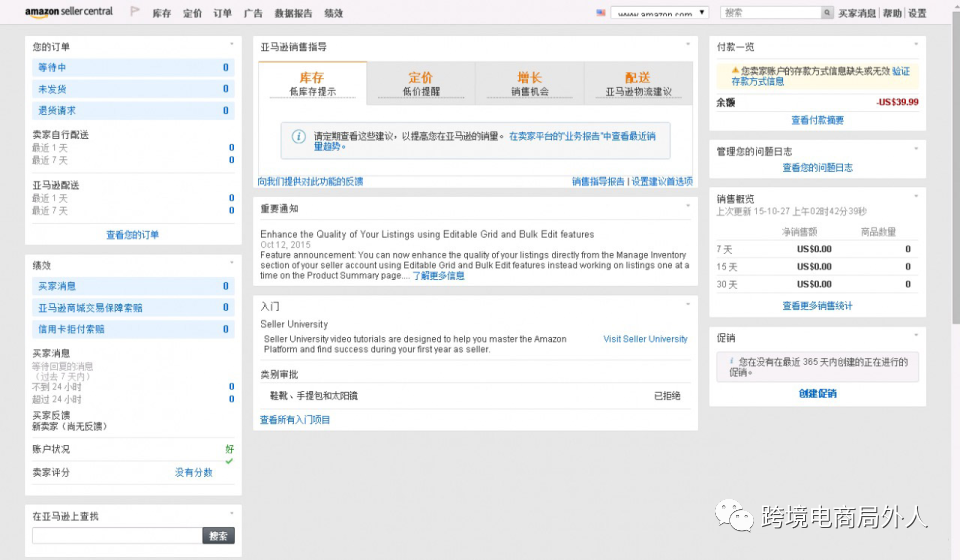960x560 pixels.
Task: Click the 已拒绝 category approval status
Action: (667, 395)
